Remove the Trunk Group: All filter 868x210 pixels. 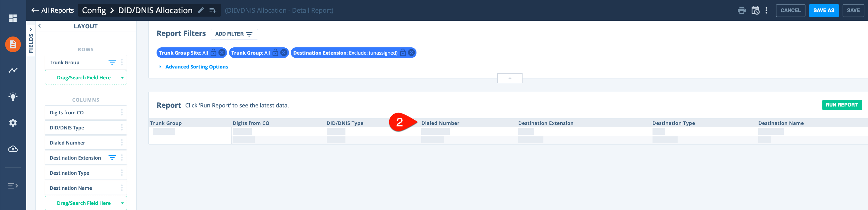pyautogui.click(x=284, y=53)
